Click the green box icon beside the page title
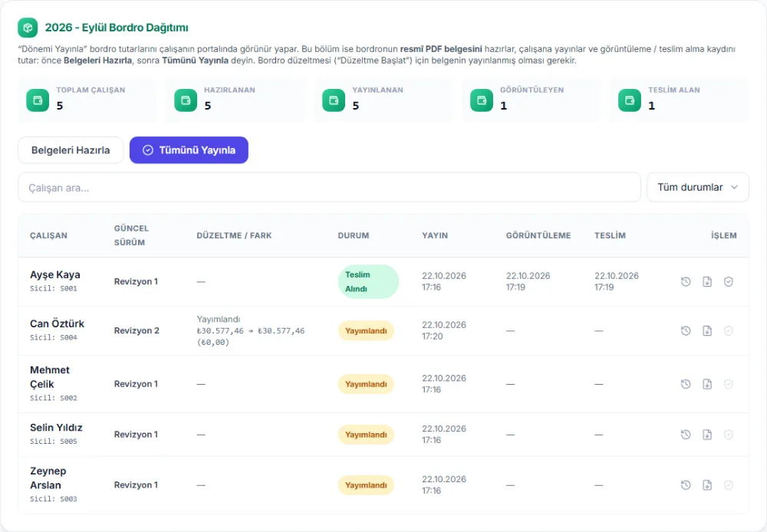This screenshot has height=532, width=767. point(28,28)
